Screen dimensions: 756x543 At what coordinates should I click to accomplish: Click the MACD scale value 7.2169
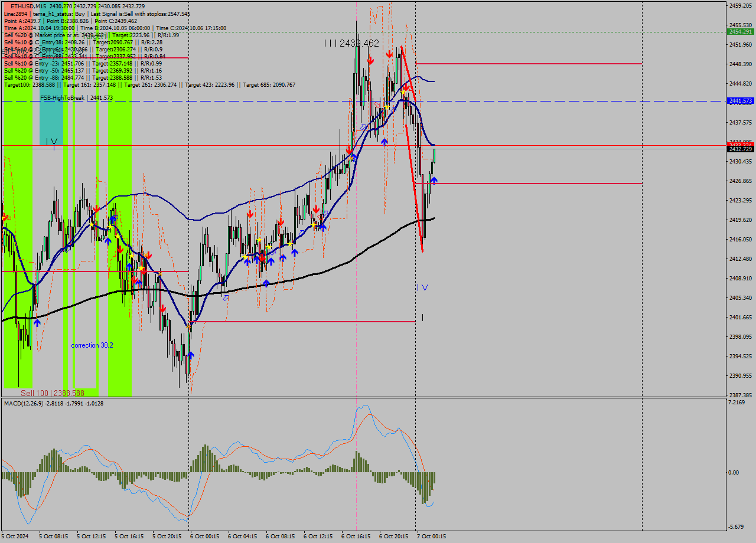[737, 403]
